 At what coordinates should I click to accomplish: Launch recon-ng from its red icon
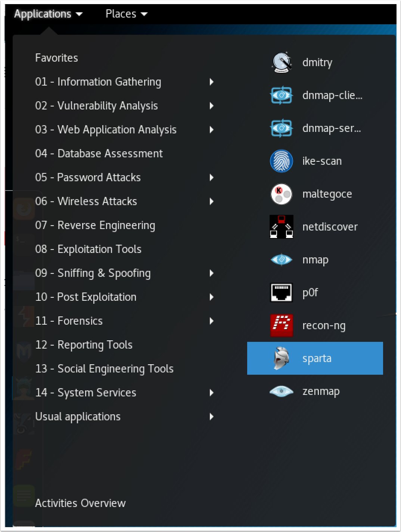coord(282,325)
